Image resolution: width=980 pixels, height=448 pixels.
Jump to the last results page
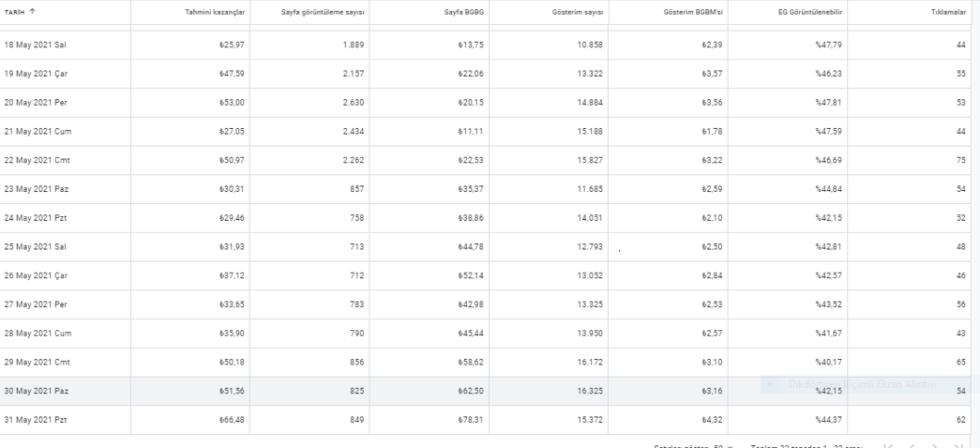coord(958,446)
